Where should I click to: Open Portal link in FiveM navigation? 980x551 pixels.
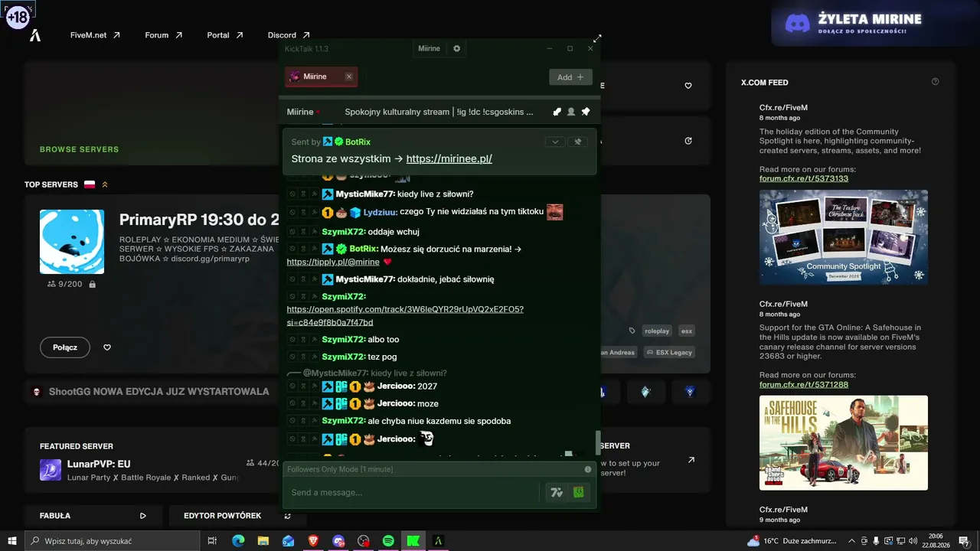[x=224, y=35]
